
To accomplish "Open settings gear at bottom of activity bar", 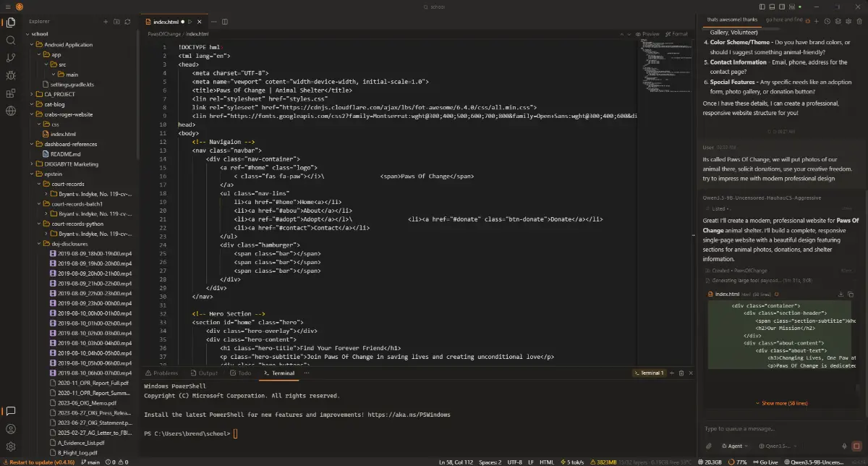I will [x=10, y=447].
